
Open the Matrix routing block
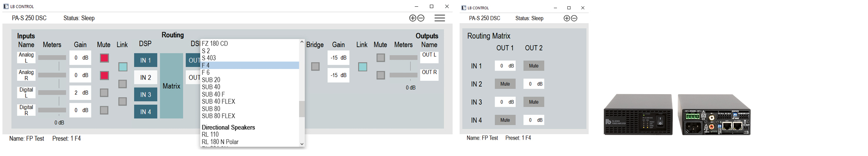point(171,86)
